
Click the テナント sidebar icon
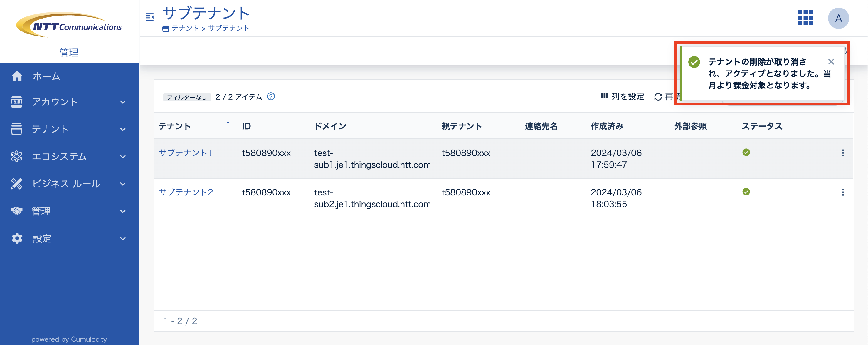coord(16,129)
